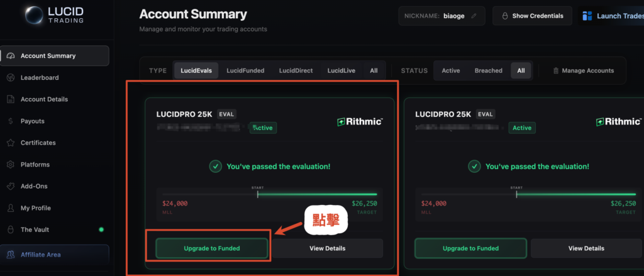Select the LucidLive type tab
644x276 pixels.
(341, 71)
